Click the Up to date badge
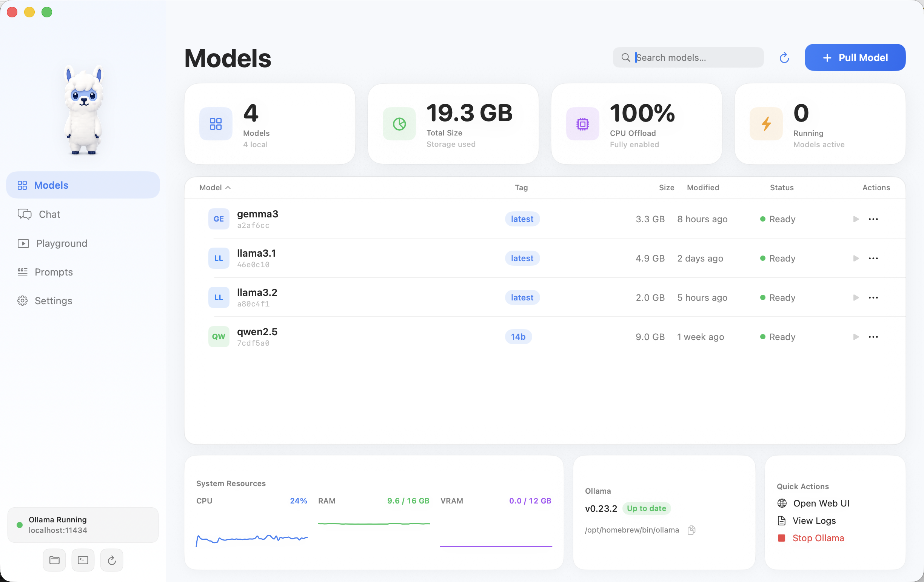The image size is (924, 582). [x=646, y=508]
